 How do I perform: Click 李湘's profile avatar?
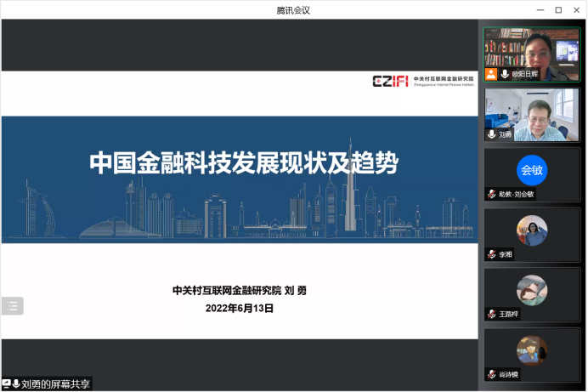(532, 230)
